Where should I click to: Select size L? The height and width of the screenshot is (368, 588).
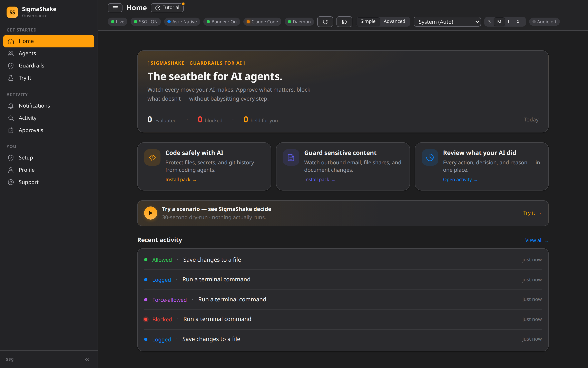click(x=509, y=22)
